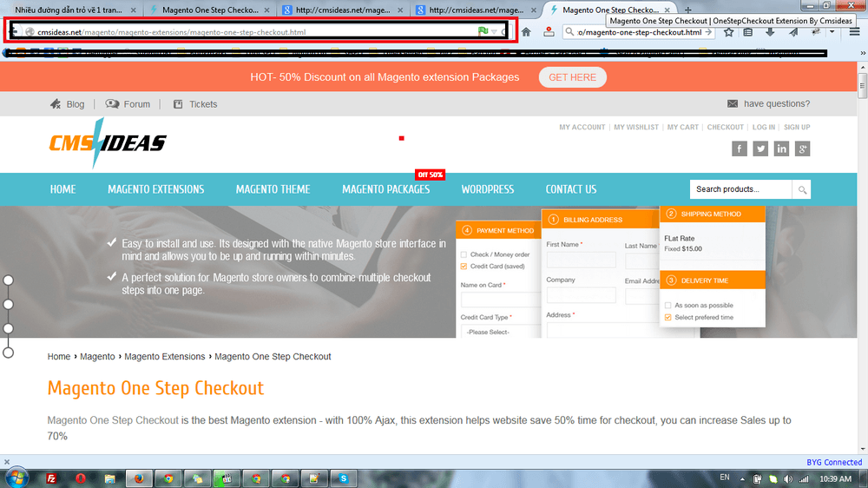Click the page vertical scrollbar thumb
The image size is (868, 488).
pos(863,85)
